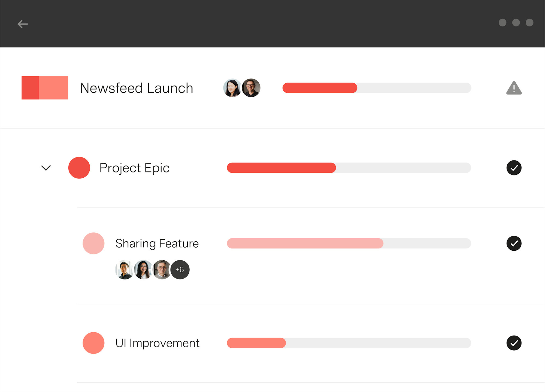Screen dimensions: 545x392
Task: Click the man with glasses avatar on Newsfeed Launch
Action: [251, 88]
